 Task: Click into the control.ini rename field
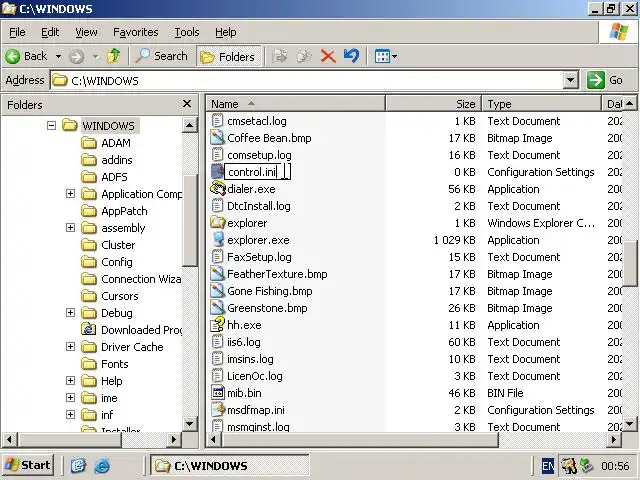pyautogui.click(x=258, y=172)
